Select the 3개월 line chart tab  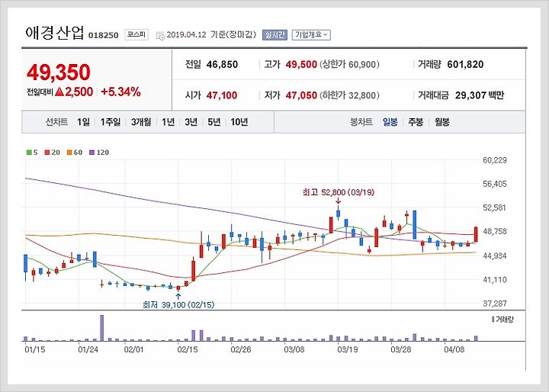tap(141, 122)
